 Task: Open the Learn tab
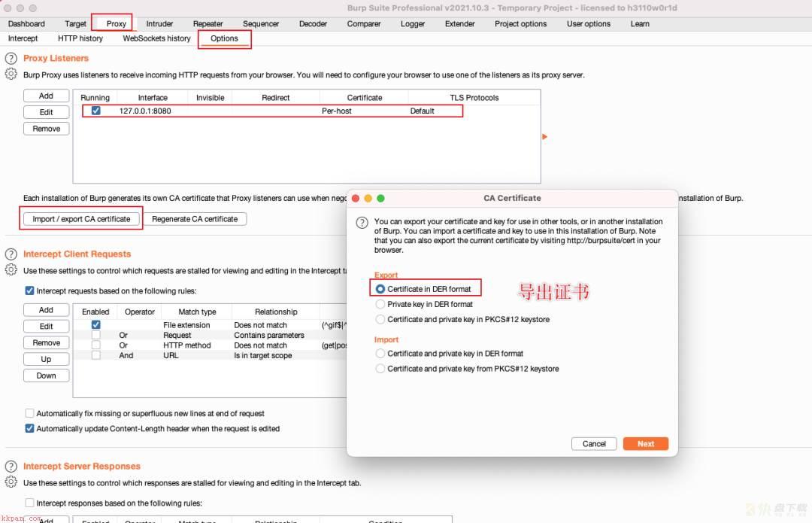pos(640,24)
